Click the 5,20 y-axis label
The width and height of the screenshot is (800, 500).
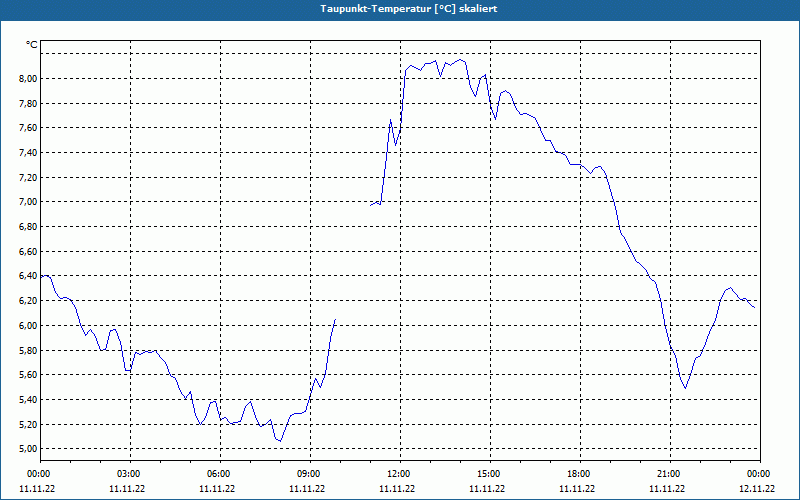click(x=28, y=424)
